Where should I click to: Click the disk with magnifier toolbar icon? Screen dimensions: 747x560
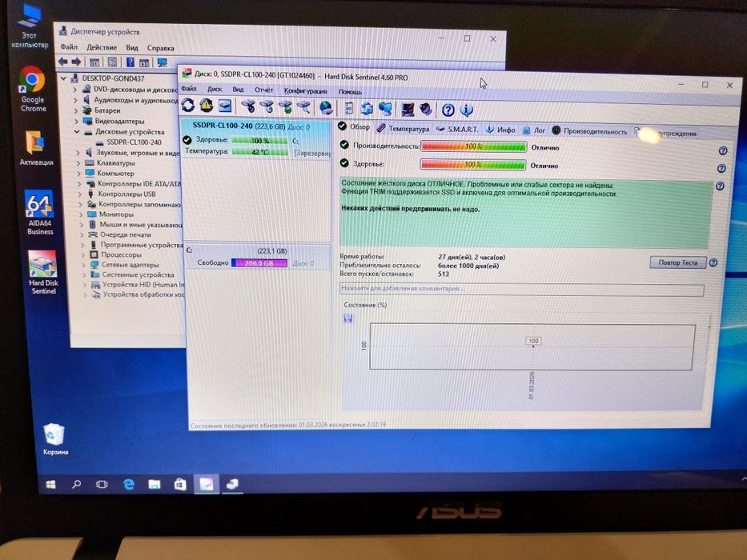click(x=303, y=107)
